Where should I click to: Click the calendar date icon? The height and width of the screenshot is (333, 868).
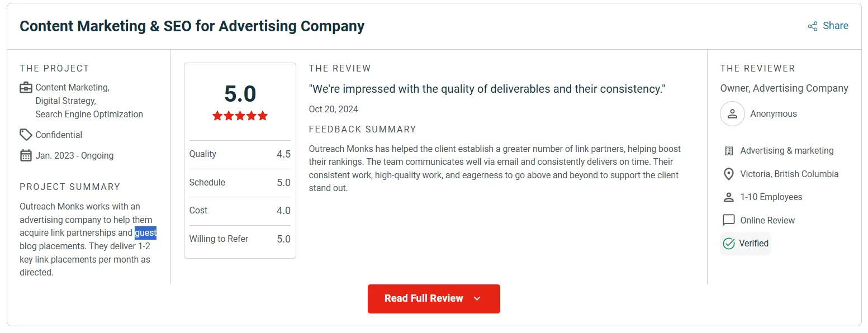pyautogui.click(x=26, y=155)
